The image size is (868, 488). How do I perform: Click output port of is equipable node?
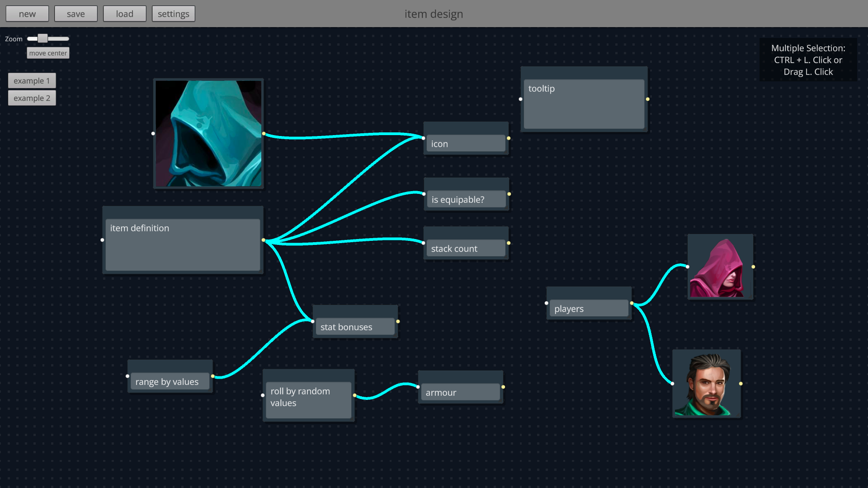click(509, 194)
